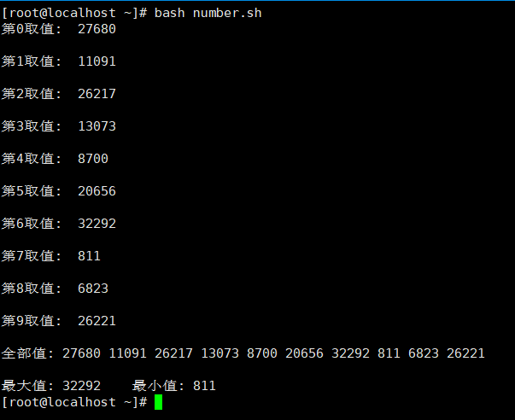Click 811 in the 全部值 line

coord(389,353)
